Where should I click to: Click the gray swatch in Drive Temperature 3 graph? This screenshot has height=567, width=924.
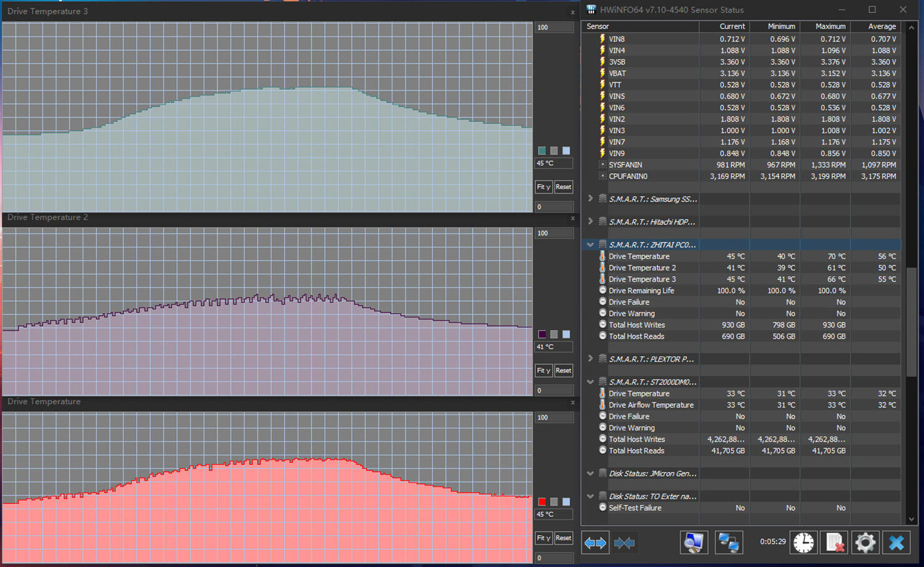coord(554,150)
